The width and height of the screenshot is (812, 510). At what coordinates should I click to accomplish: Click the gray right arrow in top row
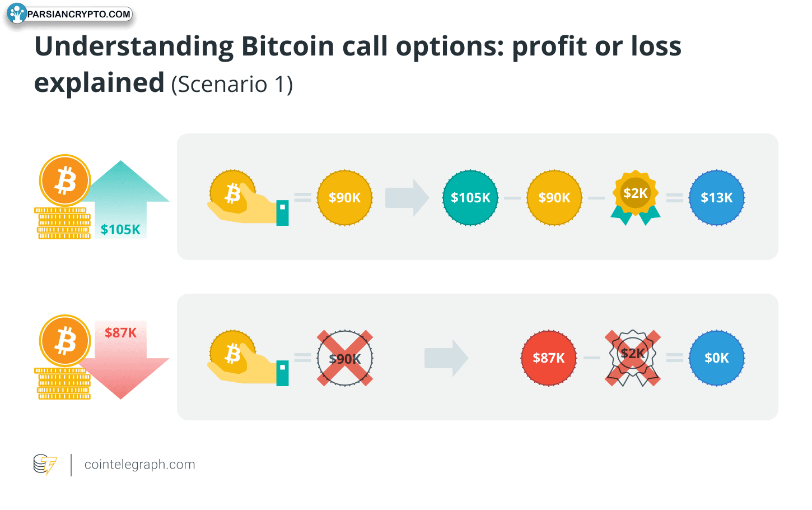[407, 198]
